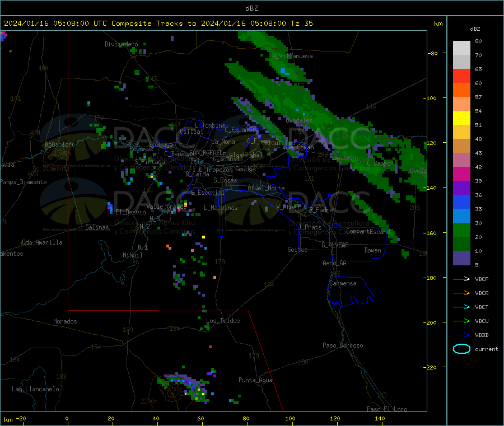Click the Divisadero location label
This screenshot has height=426, width=504.
[x=121, y=44]
